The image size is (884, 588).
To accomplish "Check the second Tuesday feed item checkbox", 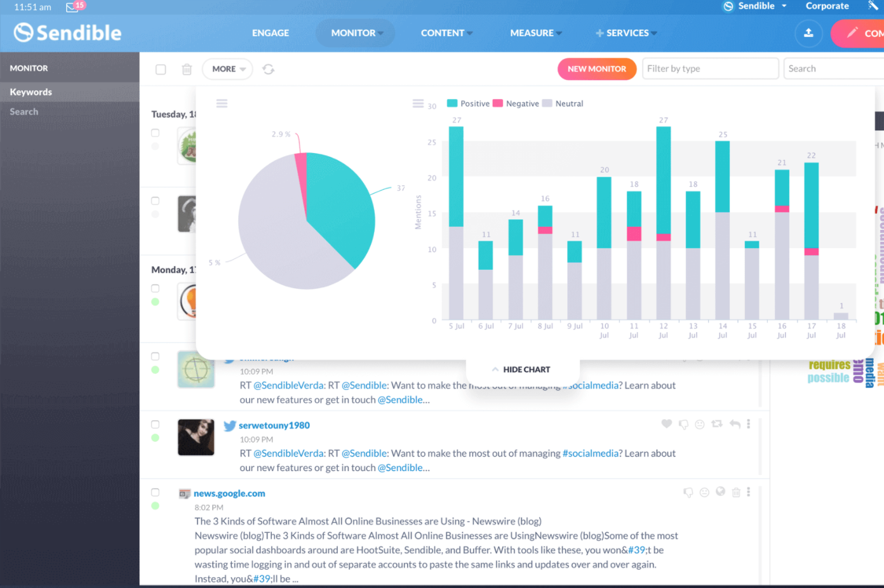I will [155, 201].
